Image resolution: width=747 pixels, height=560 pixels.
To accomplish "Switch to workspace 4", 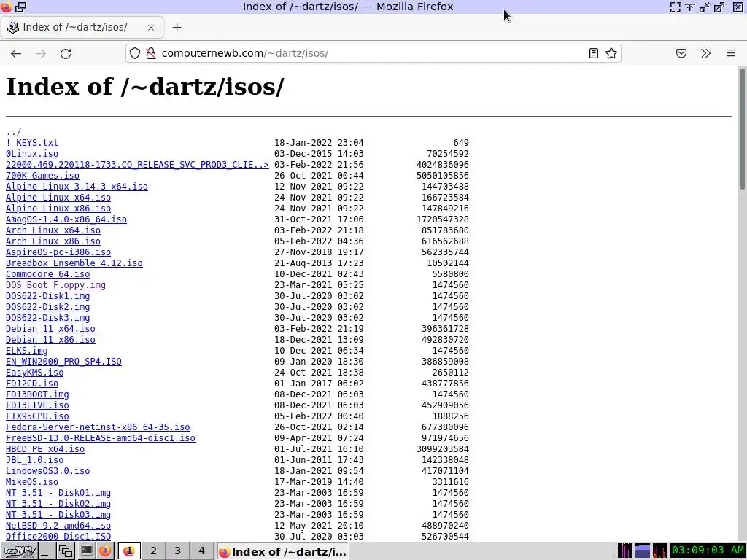I will pyautogui.click(x=201, y=551).
